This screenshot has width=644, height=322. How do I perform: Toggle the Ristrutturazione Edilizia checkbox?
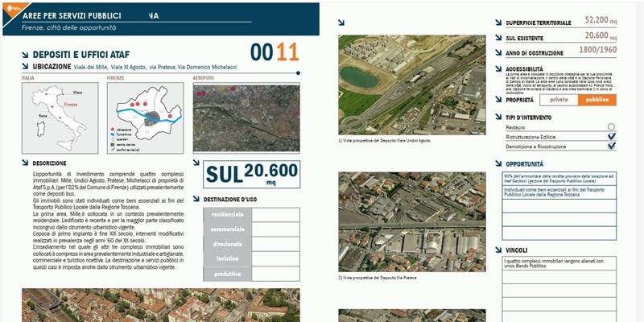click(x=612, y=136)
